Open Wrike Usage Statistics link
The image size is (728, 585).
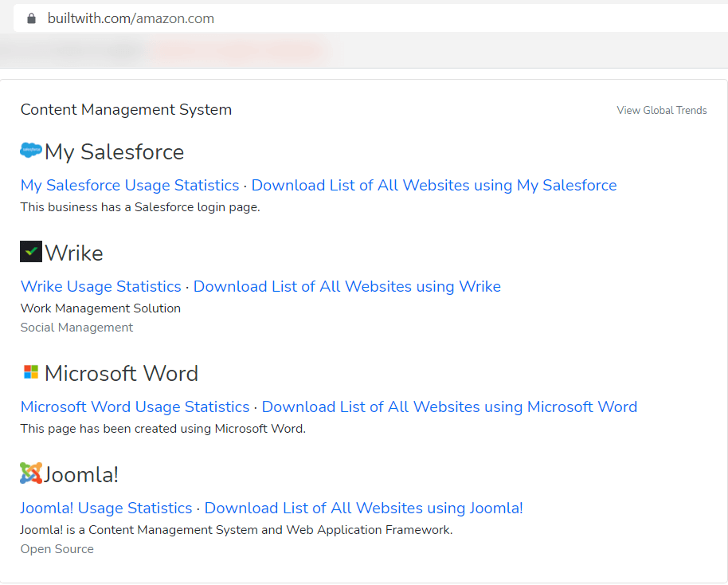point(100,286)
